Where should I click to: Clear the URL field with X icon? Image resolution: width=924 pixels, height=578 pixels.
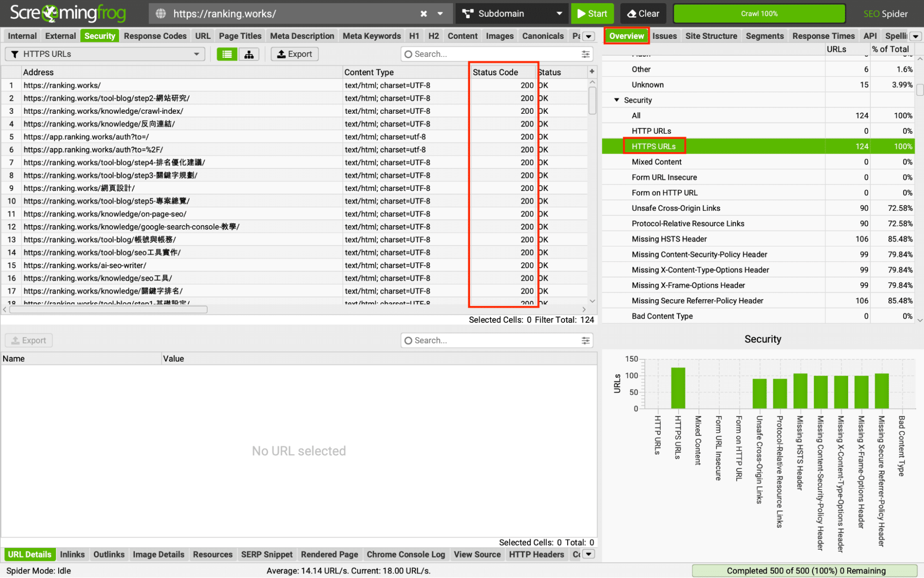(x=423, y=14)
